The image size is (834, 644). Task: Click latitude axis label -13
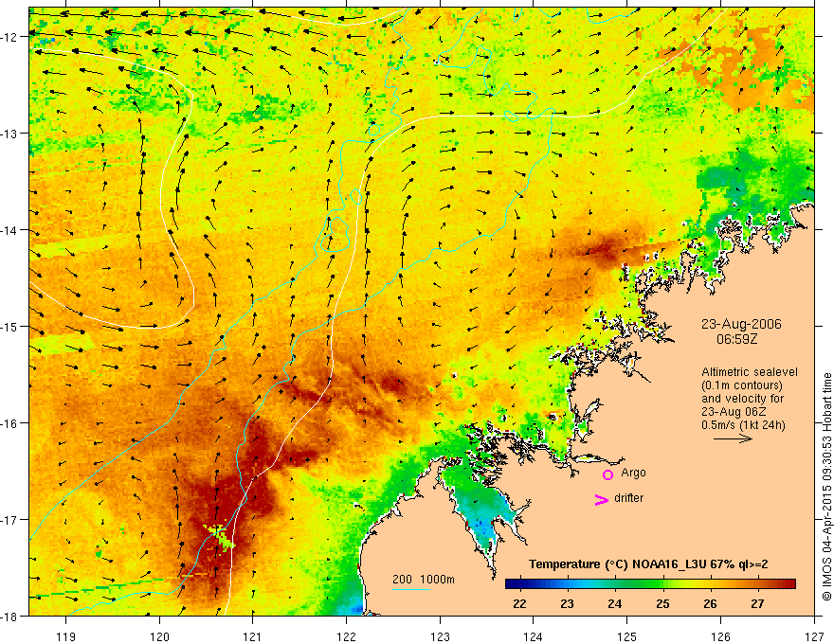(10, 134)
